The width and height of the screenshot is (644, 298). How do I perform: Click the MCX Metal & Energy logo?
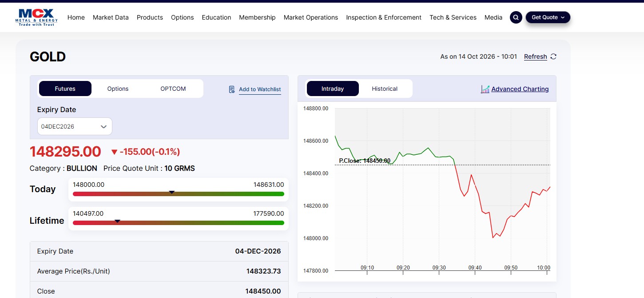click(x=36, y=17)
